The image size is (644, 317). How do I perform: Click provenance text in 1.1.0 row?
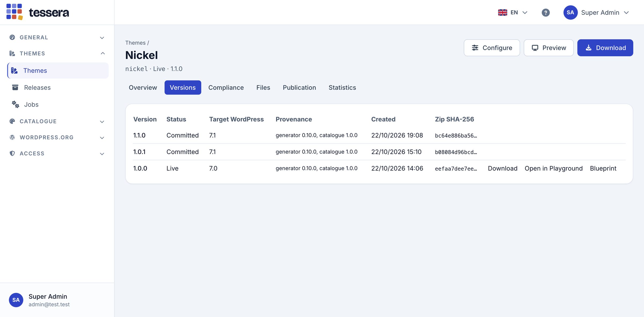(x=316, y=135)
